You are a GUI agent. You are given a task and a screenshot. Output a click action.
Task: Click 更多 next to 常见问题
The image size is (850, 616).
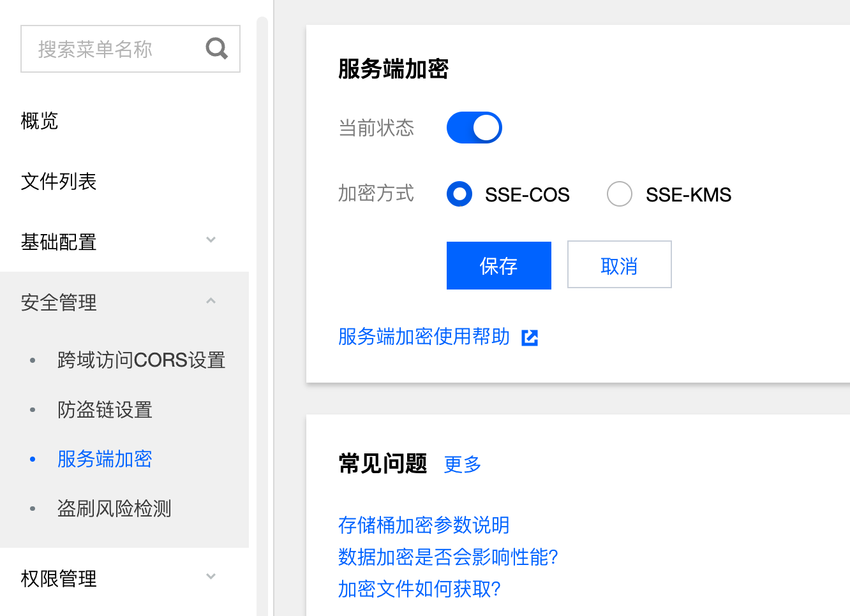[x=462, y=464]
